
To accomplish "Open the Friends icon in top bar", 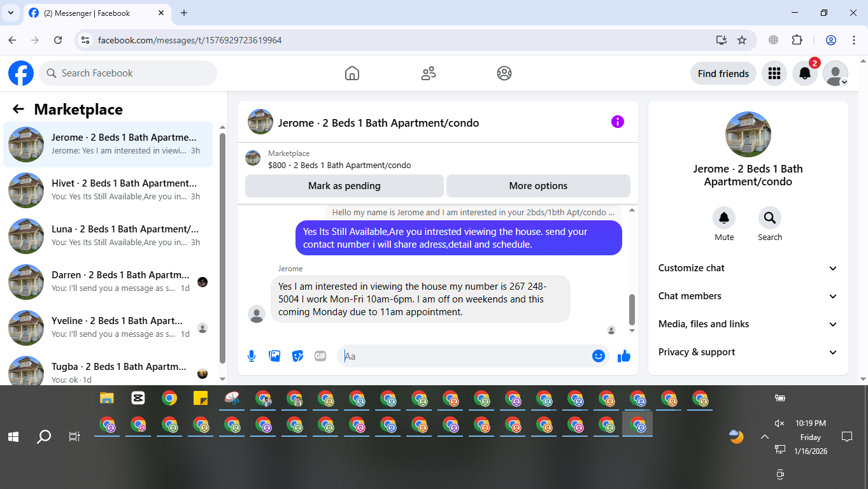I will (x=429, y=73).
